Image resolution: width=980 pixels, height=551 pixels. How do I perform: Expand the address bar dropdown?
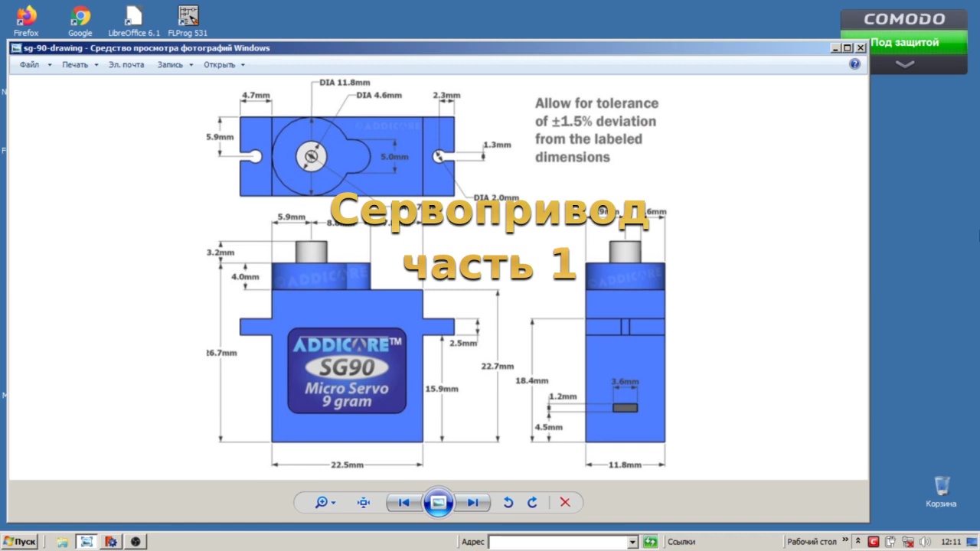632,542
